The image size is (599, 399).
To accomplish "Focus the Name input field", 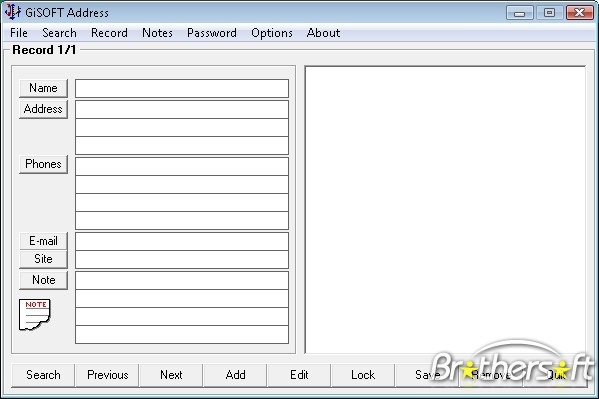I will [182, 89].
